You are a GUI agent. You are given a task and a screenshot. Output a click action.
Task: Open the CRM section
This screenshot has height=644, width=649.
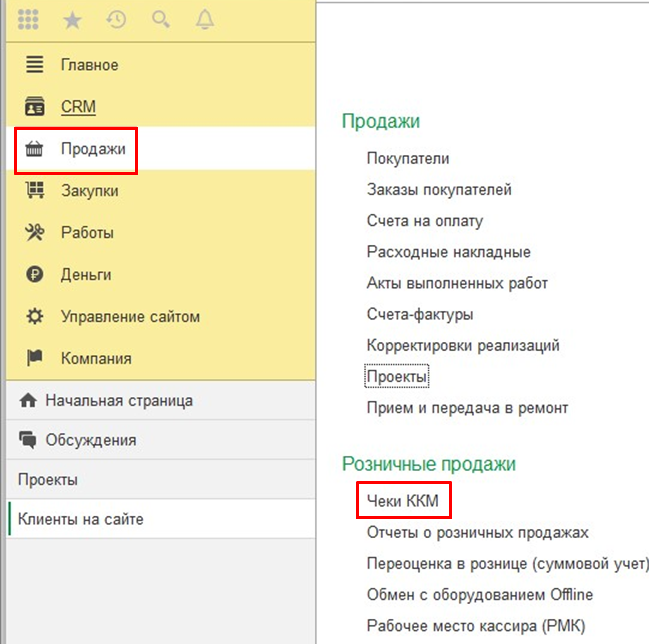coord(78,107)
